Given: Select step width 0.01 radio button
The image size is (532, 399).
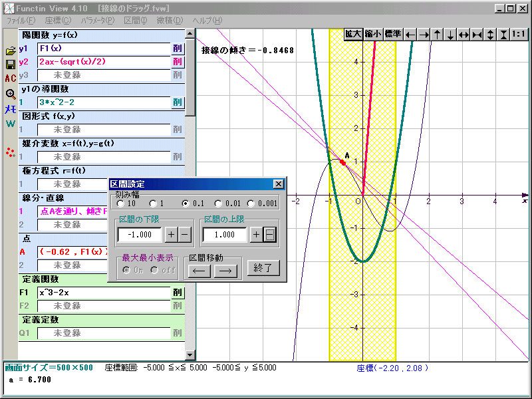Looking at the screenshot, I should 218,203.
